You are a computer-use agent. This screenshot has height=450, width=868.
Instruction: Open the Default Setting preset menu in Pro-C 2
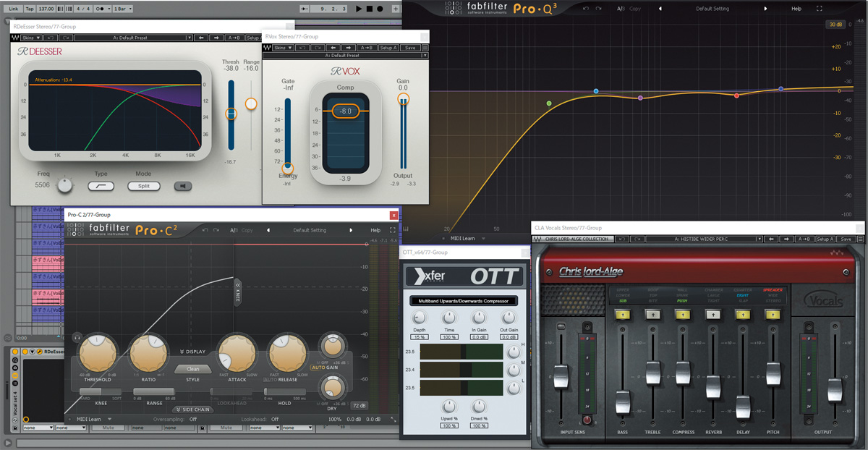310,230
